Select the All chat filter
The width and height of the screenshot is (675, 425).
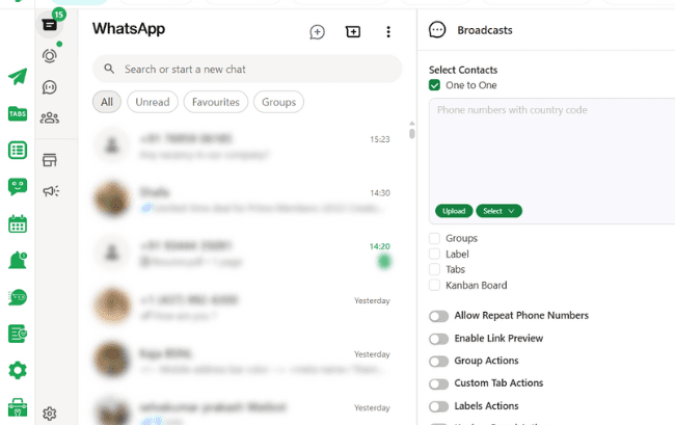[x=107, y=102]
